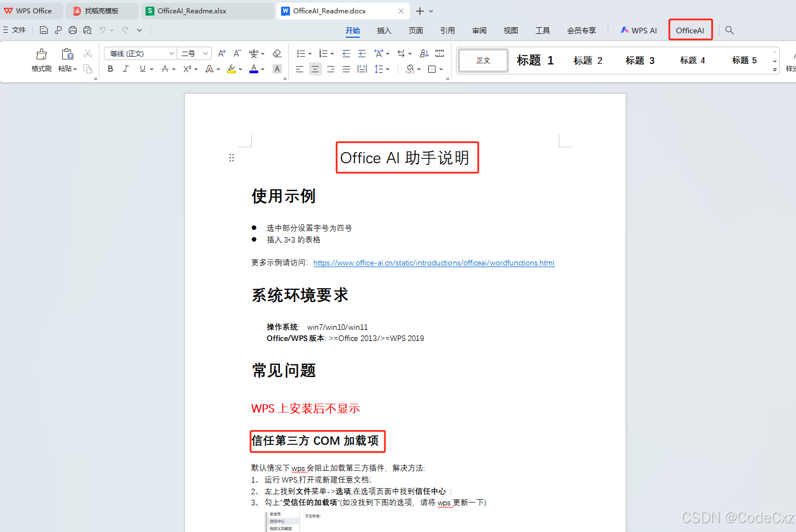Align text left icon

tap(299, 69)
